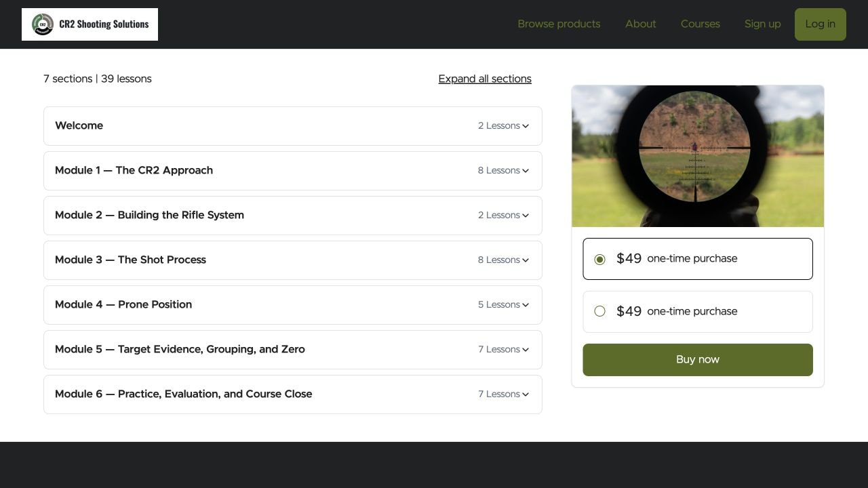Go to Browse products in navigation
868x488 pixels.
[559, 24]
